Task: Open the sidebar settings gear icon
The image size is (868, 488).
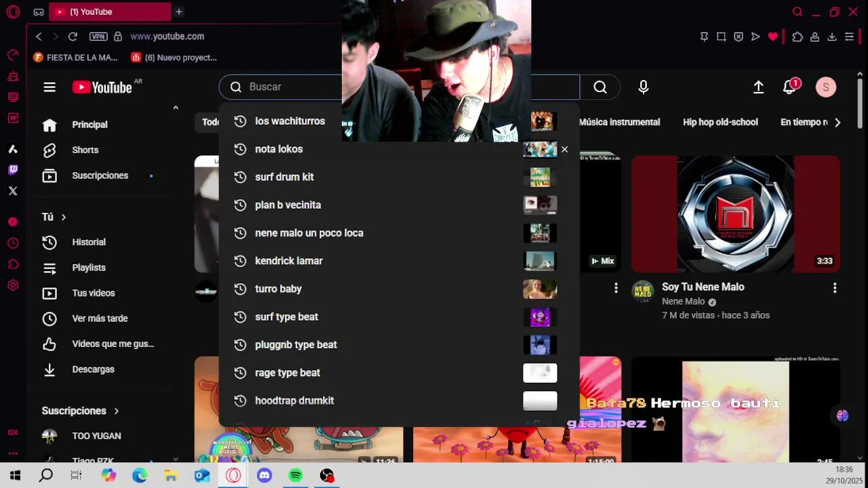Action: click(x=13, y=285)
